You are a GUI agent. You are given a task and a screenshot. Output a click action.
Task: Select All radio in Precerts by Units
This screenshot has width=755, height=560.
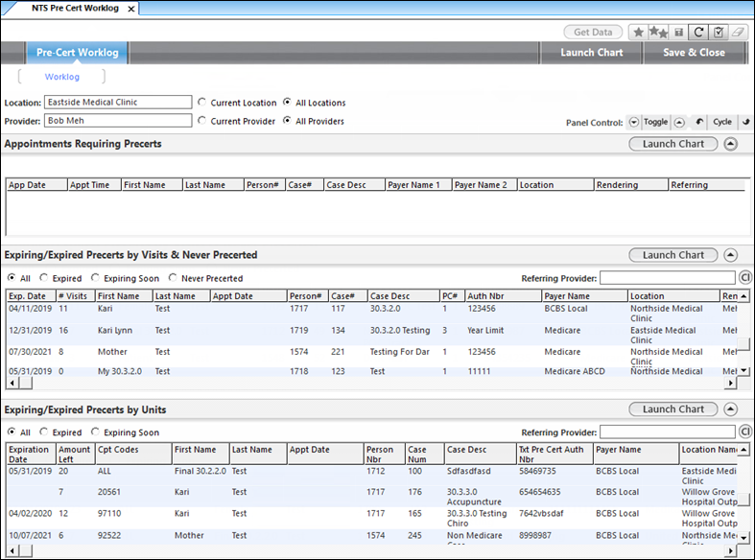12,432
